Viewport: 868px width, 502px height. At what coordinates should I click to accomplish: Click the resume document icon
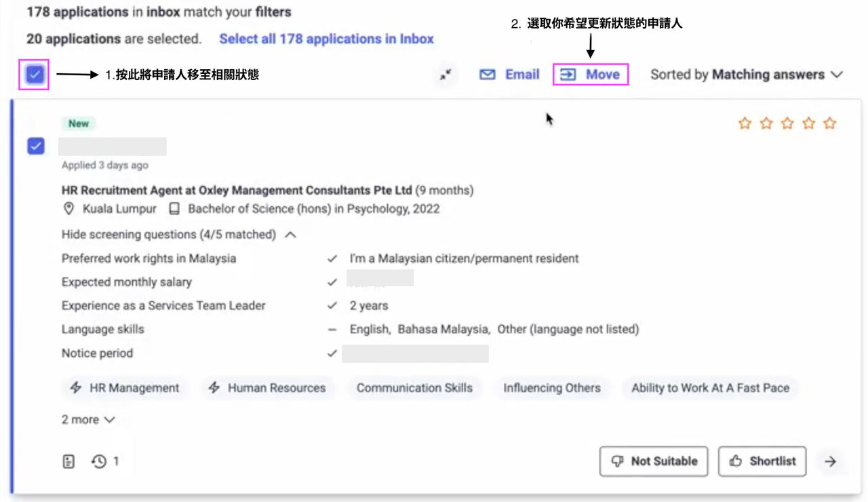(68, 461)
